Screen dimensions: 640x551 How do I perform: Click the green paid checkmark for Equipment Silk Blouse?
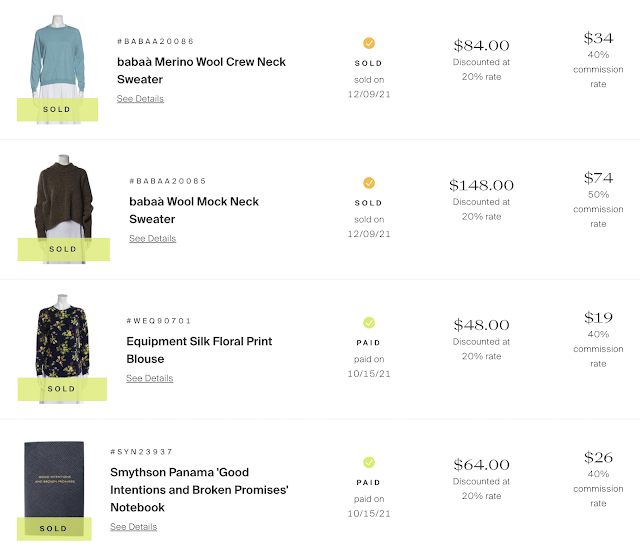[x=369, y=323]
